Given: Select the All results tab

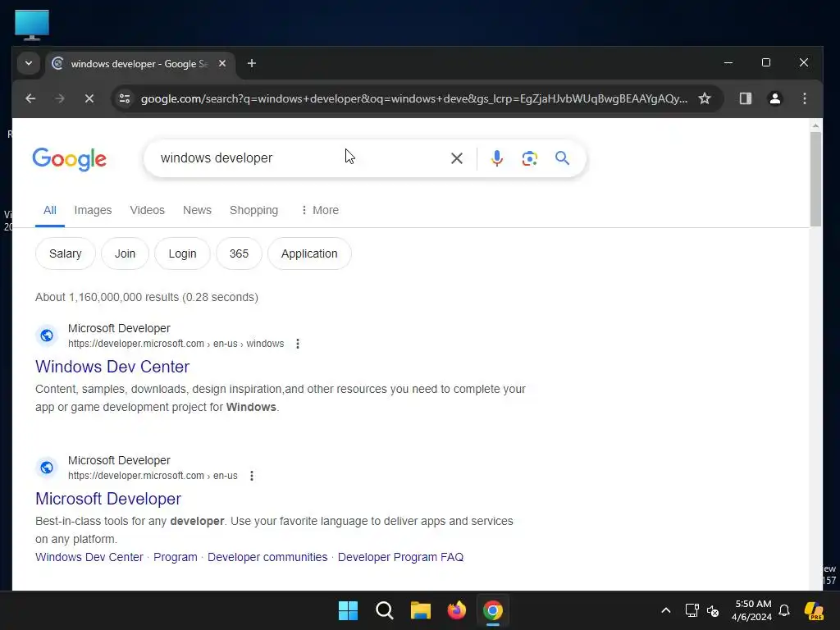Looking at the screenshot, I should tap(50, 210).
